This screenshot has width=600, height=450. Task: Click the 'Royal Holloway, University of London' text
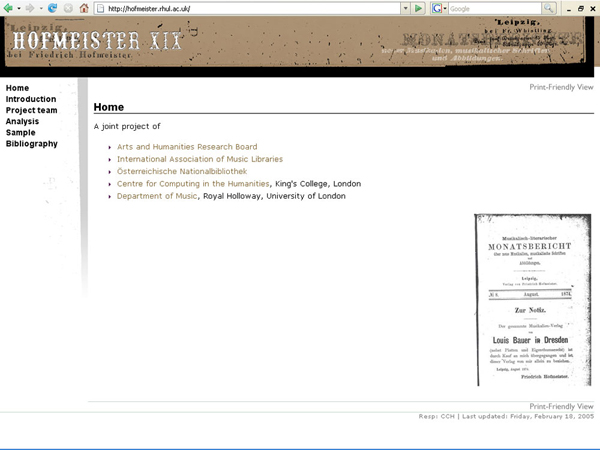pyautogui.click(x=274, y=196)
